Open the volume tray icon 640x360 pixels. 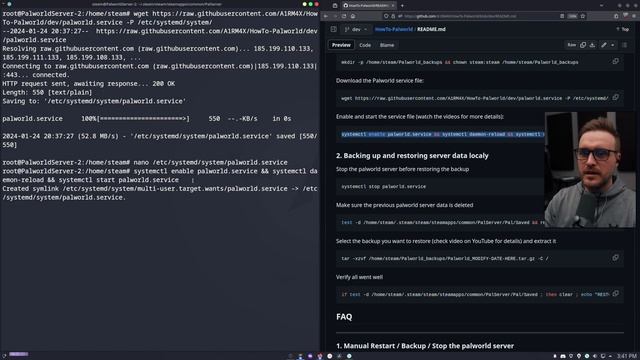595,356
